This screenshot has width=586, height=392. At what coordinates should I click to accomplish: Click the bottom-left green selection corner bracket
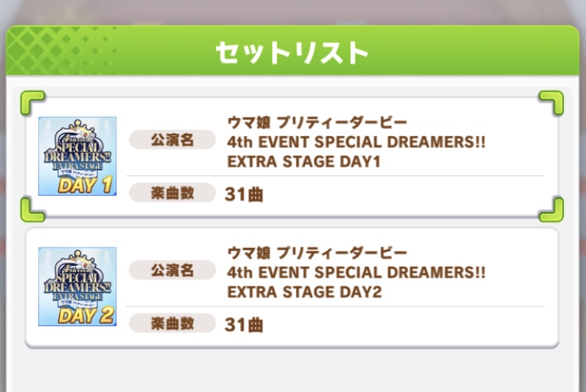[x=33, y=209]
